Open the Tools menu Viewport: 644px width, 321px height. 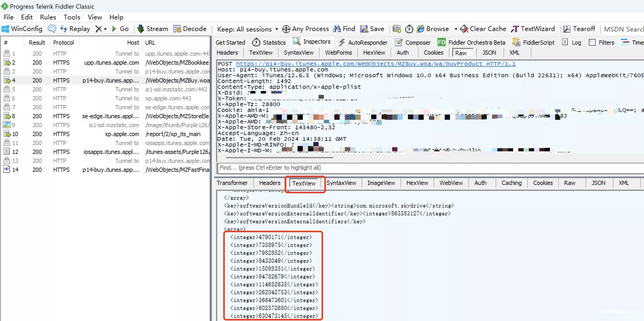[72, 17]
